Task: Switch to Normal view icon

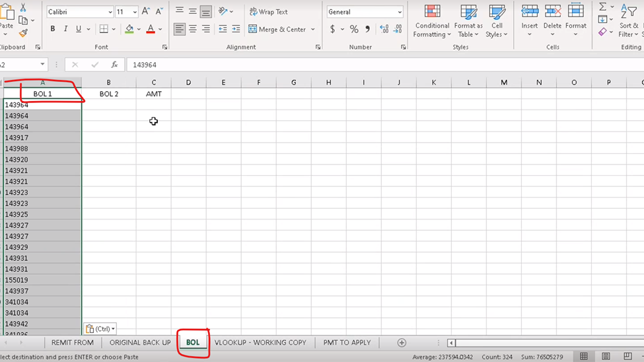Action: pos(584,356)
